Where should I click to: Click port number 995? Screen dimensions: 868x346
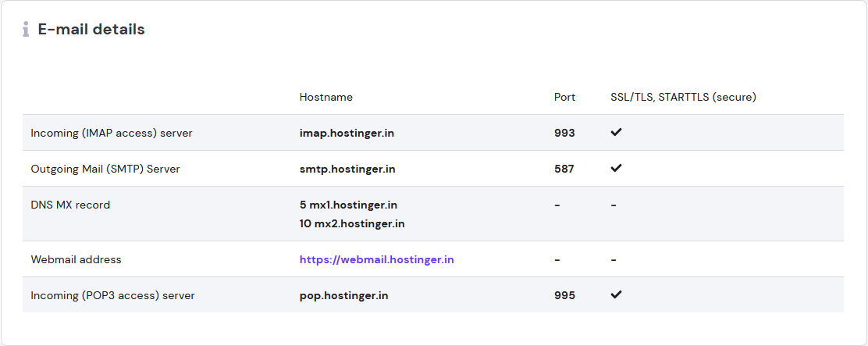tap(564, 295)
